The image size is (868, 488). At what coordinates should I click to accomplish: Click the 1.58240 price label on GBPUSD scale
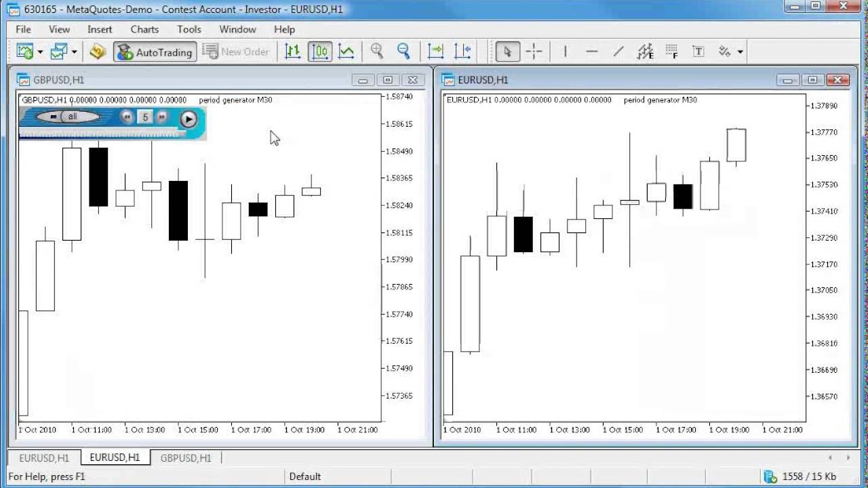point(398,205)
